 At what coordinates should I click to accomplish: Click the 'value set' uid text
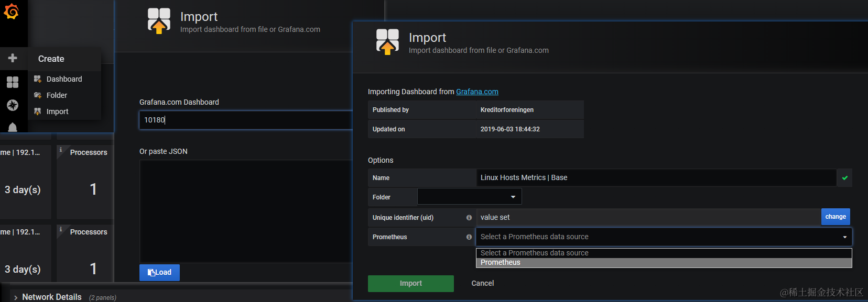click(x=495, y=217)
